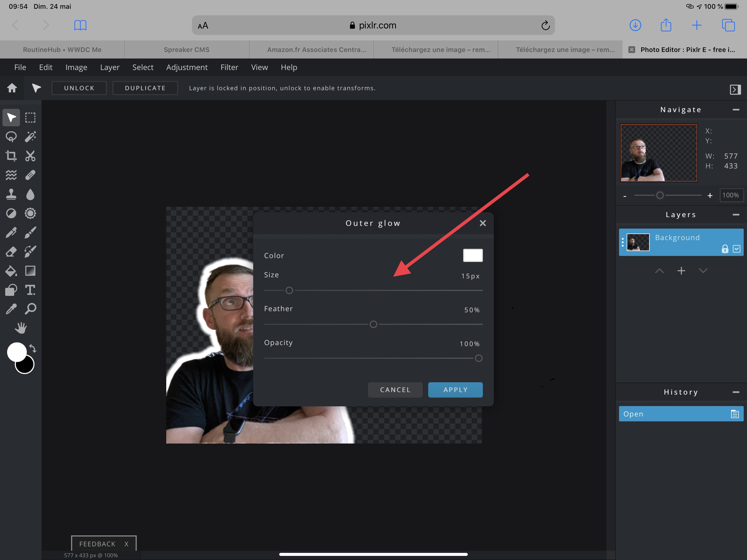Viewport: 747px width, 560px height.
Task: Select the Crop tool
Action: 11,156
